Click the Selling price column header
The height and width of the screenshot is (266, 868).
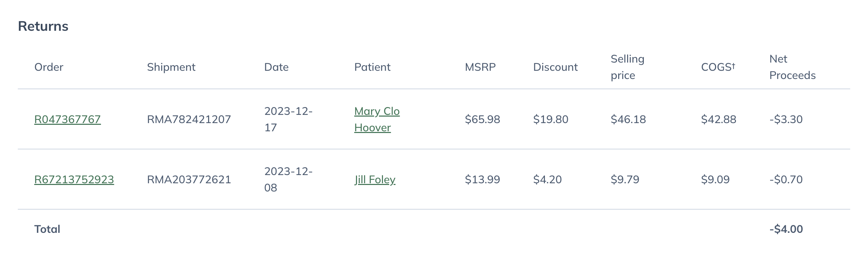click(627, 67)
